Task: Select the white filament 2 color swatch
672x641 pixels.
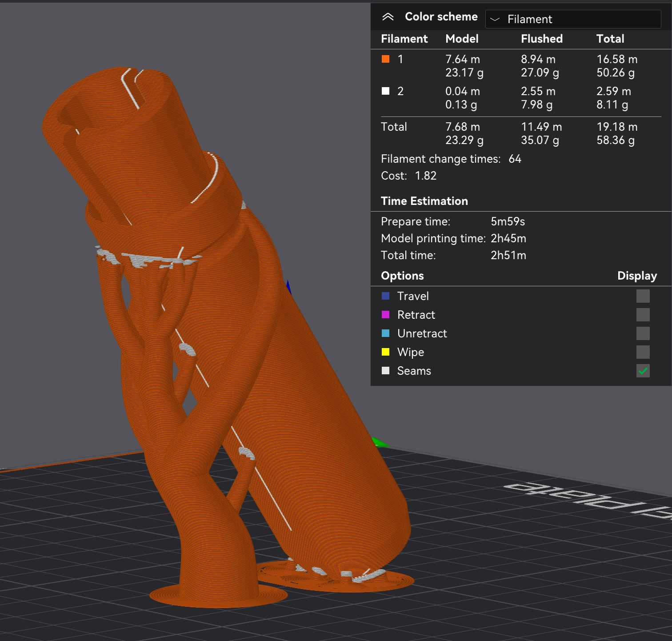Action: (x=386, y=91)
